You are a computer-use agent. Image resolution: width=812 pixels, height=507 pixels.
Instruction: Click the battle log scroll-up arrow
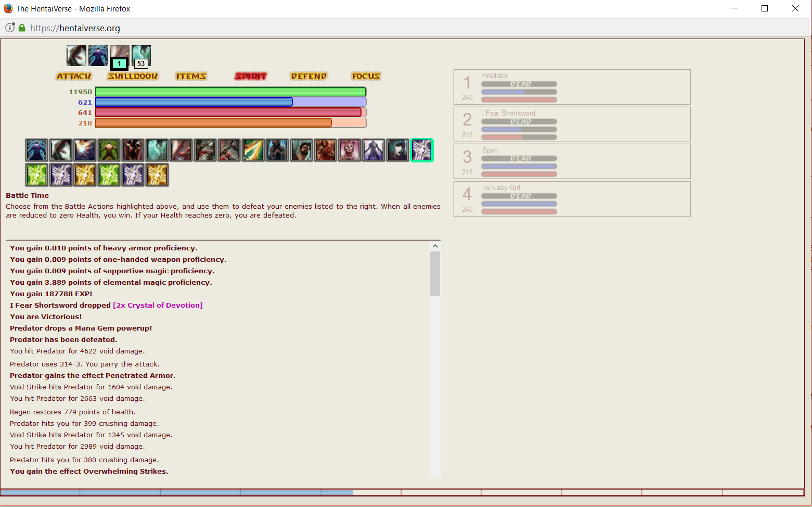435,246
